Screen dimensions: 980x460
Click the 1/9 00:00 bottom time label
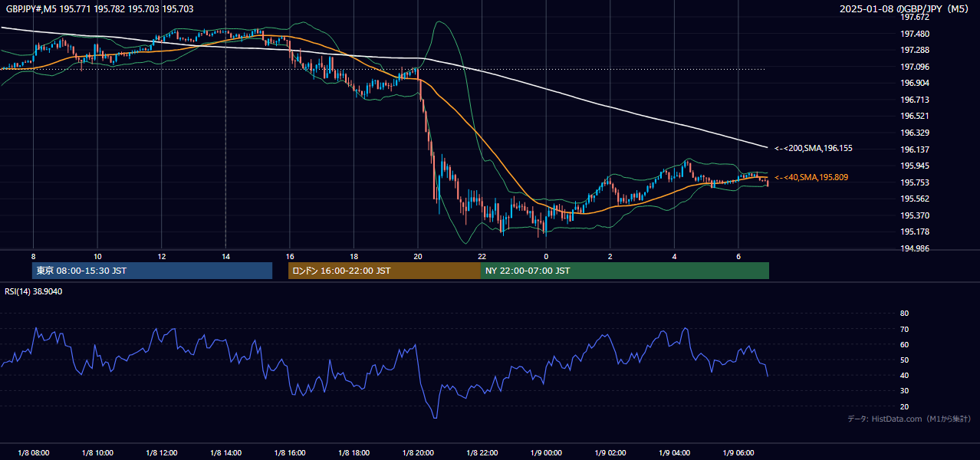546,453
